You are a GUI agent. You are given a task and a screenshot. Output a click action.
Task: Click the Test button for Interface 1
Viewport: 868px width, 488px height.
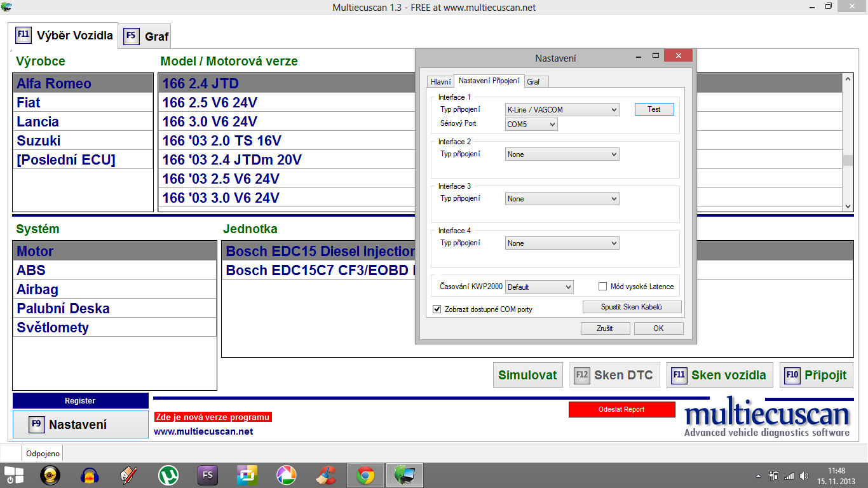654,109
